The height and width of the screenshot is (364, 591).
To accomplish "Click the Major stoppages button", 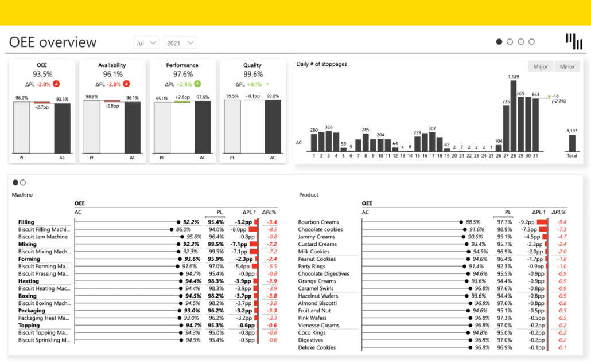I will pyautogui.click(x=540, y=66).
